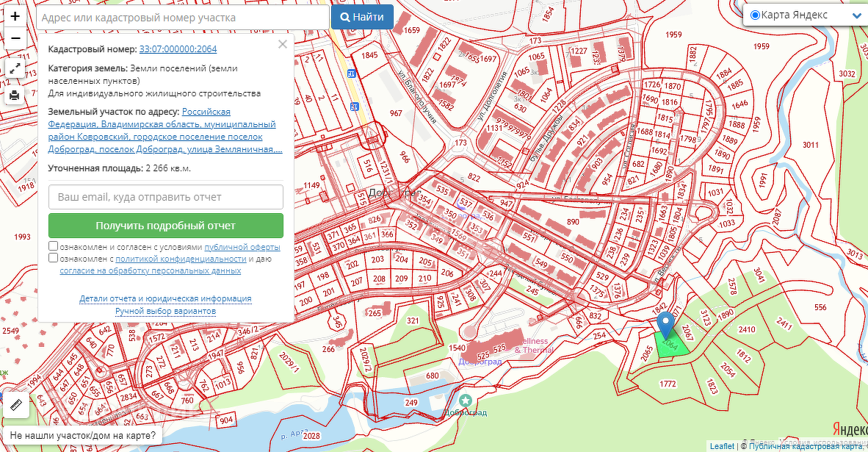The image size is (868, 452).
Task: Select parcel 2410 on the map
Action: 747,329
